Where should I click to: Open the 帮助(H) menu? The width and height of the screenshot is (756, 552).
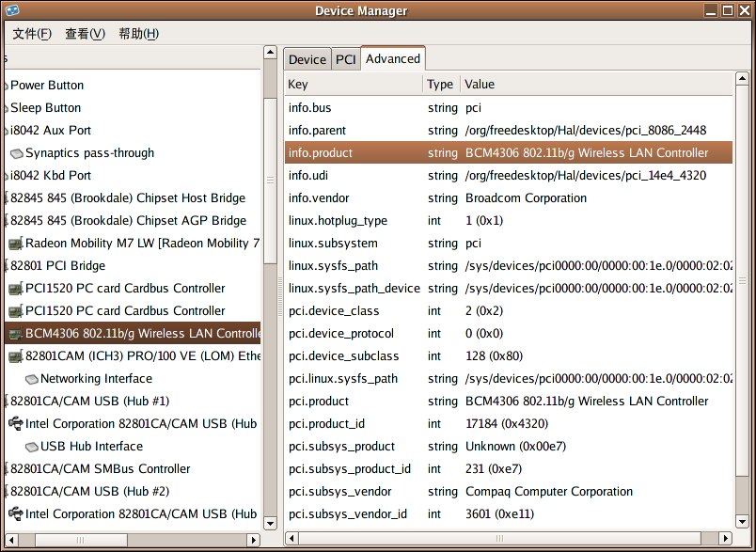tap(139, 34)
